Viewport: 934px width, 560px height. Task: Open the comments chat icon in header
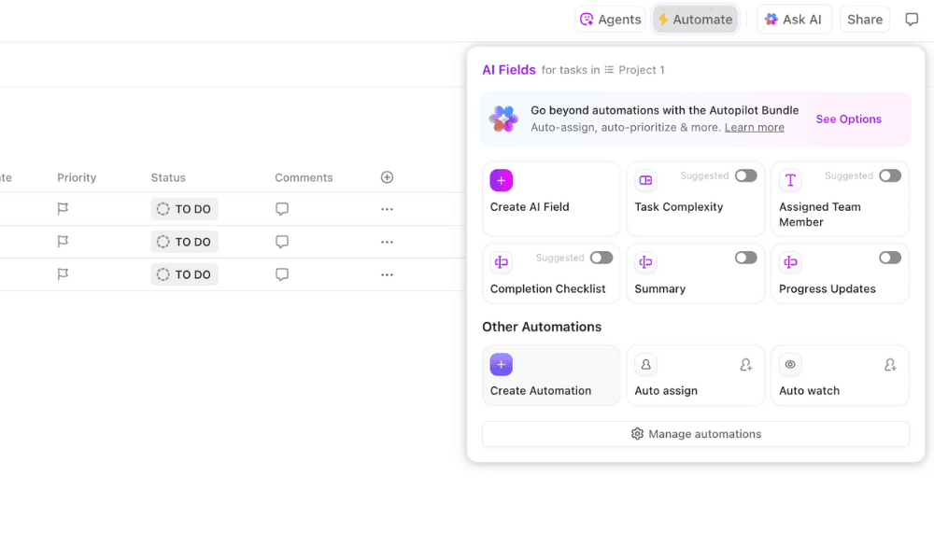pyautogui.click(x=912, y=20)
